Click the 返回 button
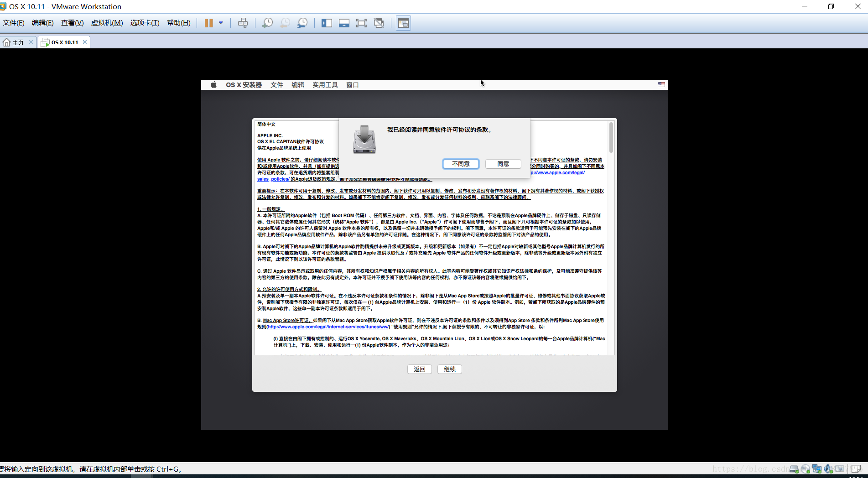868x478 pixels. pos(419,369)
